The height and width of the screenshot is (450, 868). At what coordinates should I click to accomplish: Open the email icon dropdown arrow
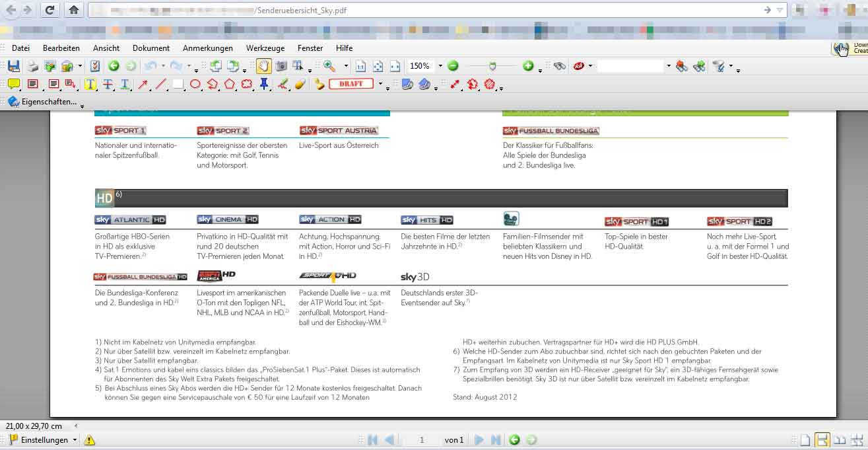tap(80, 66)
